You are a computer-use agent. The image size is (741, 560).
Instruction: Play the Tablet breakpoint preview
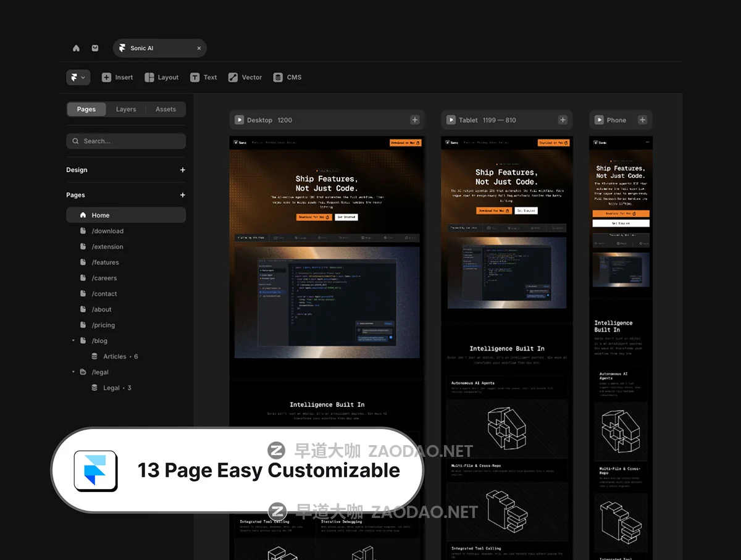[x=450, y=120]
